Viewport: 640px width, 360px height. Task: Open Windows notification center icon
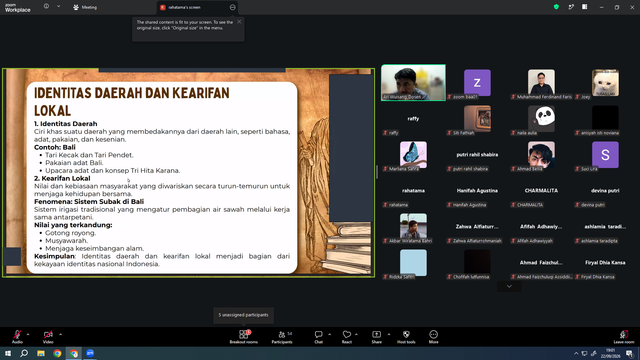coord(630,353)
